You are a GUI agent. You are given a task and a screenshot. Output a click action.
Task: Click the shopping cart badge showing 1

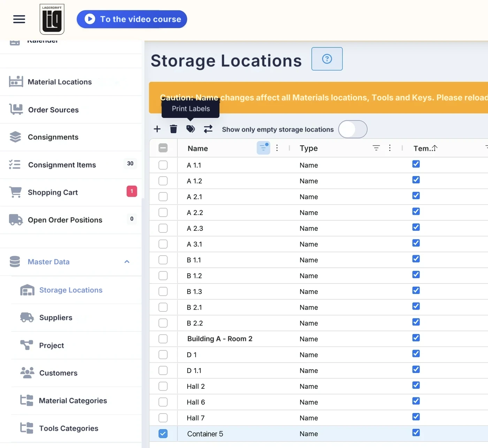coord(132,191)
